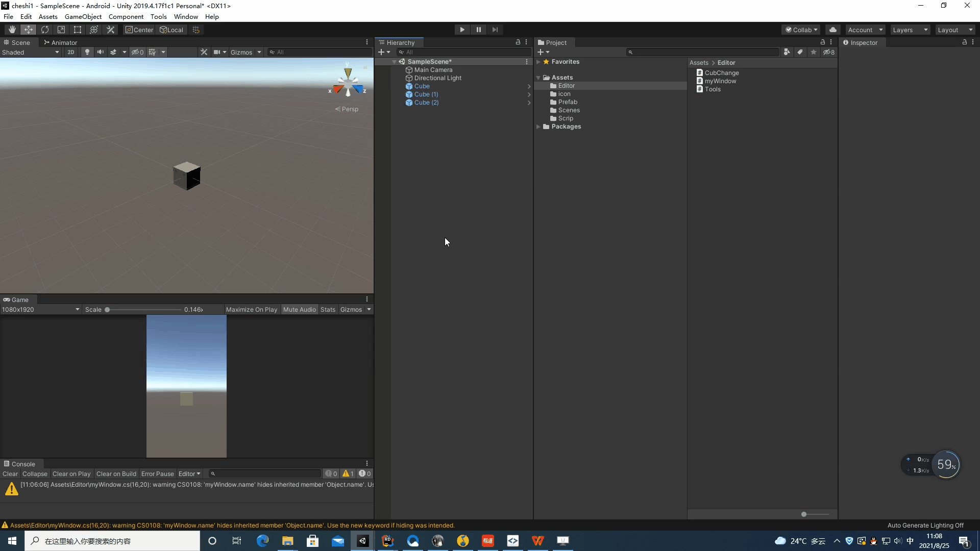
Task: Toggle Clear on Play
Action: (x=71, y=473)
